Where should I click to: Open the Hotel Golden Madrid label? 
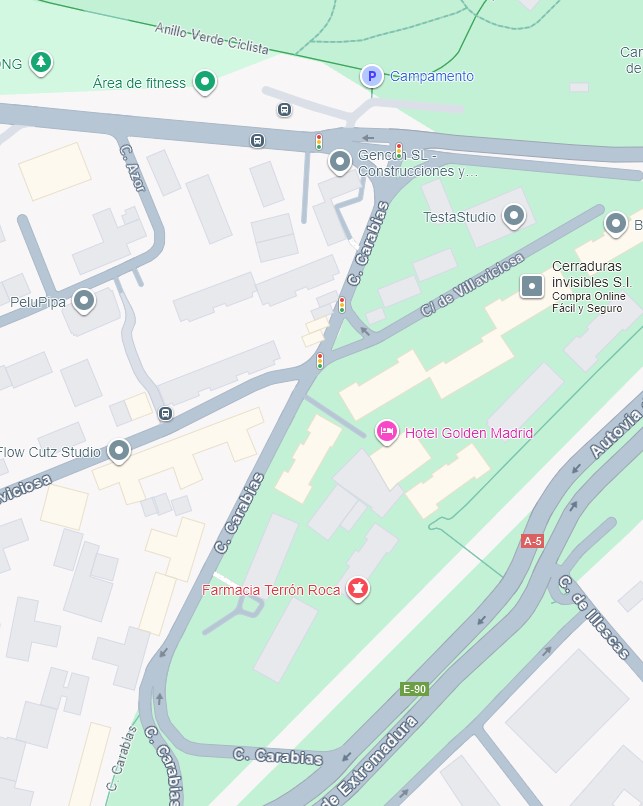tap(469, 433)
